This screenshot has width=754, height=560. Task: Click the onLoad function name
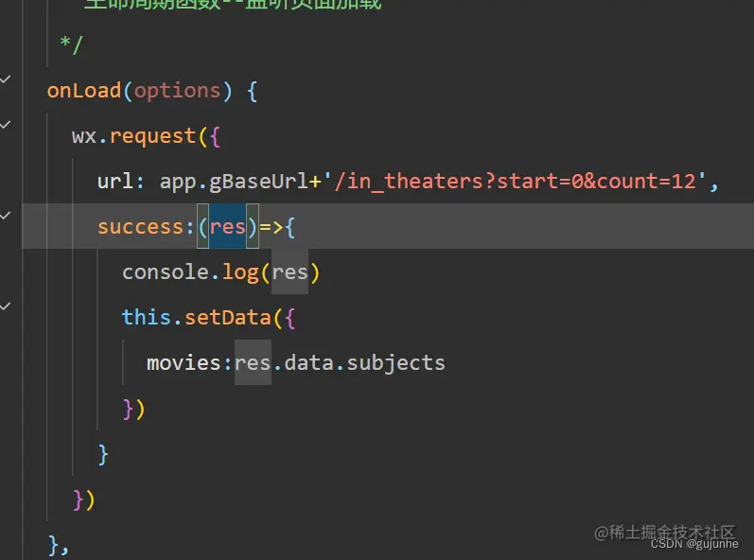click(x=84, y=91)
